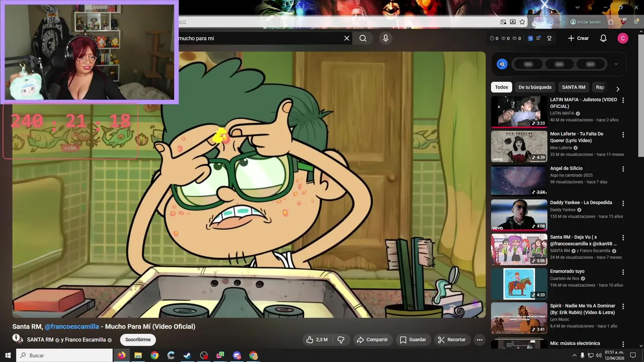This screenshot has height=362, width=644.
Task: Select the Todos filter chip
Action: (x=502, y=87)
